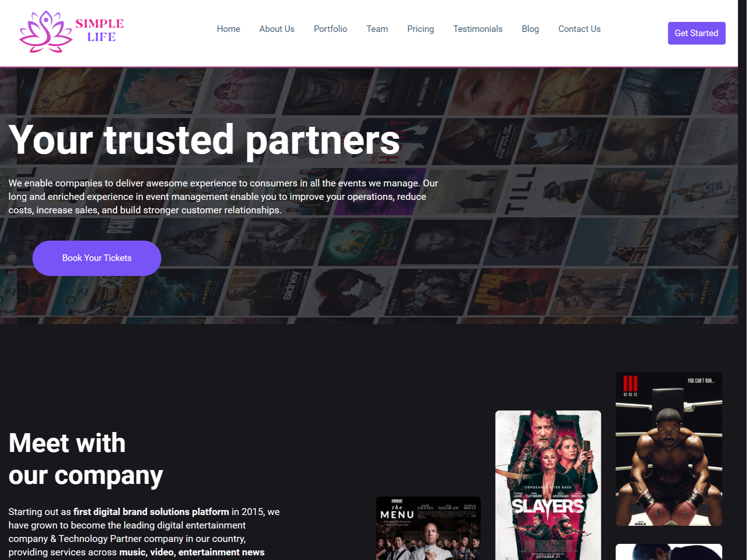Open the Slayers movie poster

tap(548, 485)
